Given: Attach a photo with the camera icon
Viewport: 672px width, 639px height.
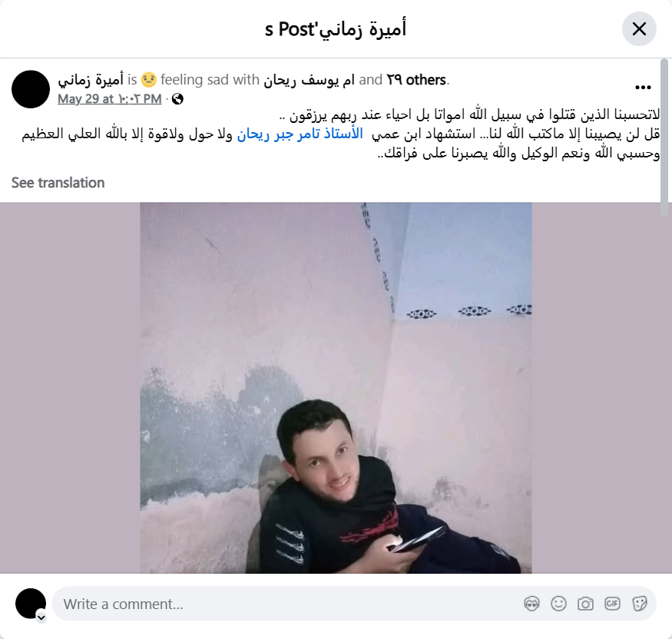Looking at the screenshot, I should point(585,604).
